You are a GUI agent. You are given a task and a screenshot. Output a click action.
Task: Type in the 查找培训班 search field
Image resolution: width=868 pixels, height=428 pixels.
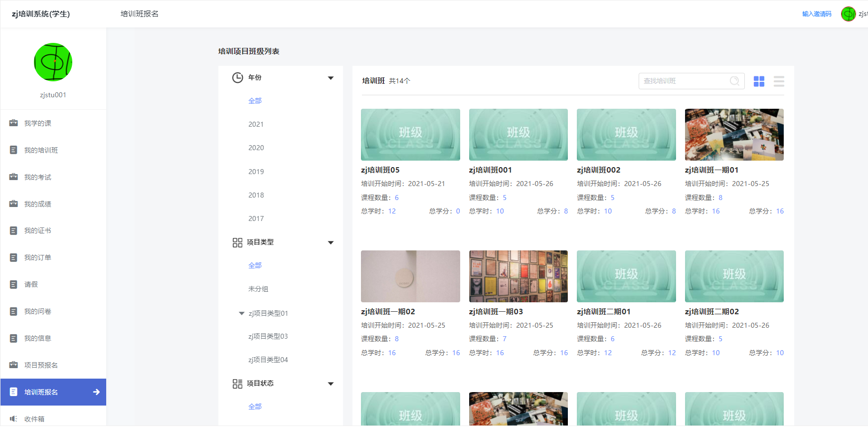pyautogui.click(x=683, y=81)
